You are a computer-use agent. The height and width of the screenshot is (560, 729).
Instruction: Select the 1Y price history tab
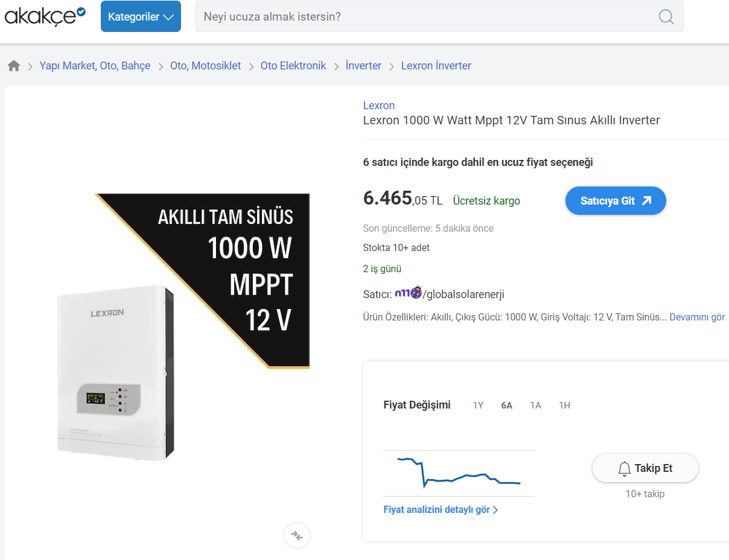point(478,406)
